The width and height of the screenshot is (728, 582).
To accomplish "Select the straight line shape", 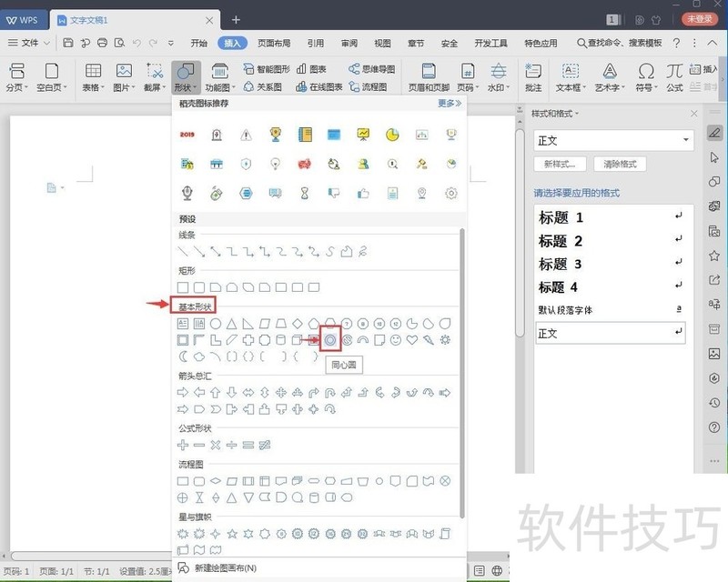I will coord(183,252).
